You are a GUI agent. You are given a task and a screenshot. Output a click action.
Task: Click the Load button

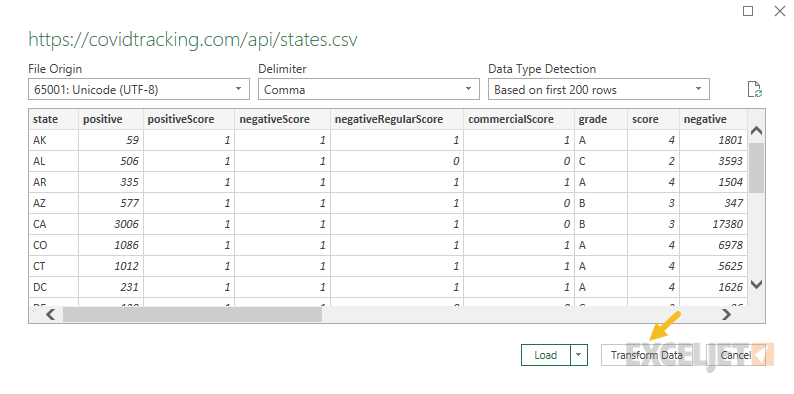point(545,355)
